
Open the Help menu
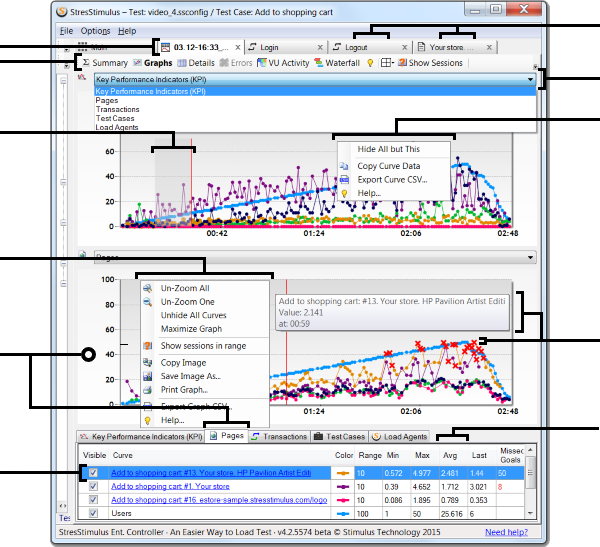pyautogui.click(x=127, y=31)
